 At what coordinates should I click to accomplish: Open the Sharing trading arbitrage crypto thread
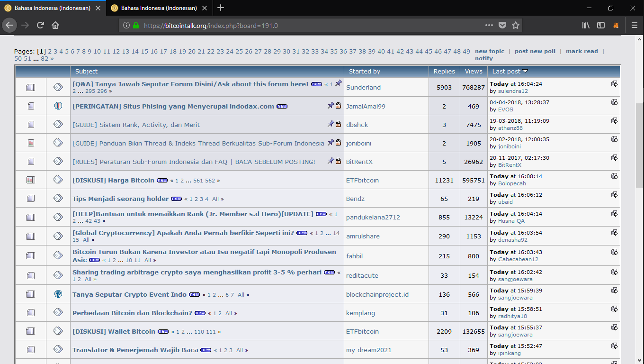(197, 272)
